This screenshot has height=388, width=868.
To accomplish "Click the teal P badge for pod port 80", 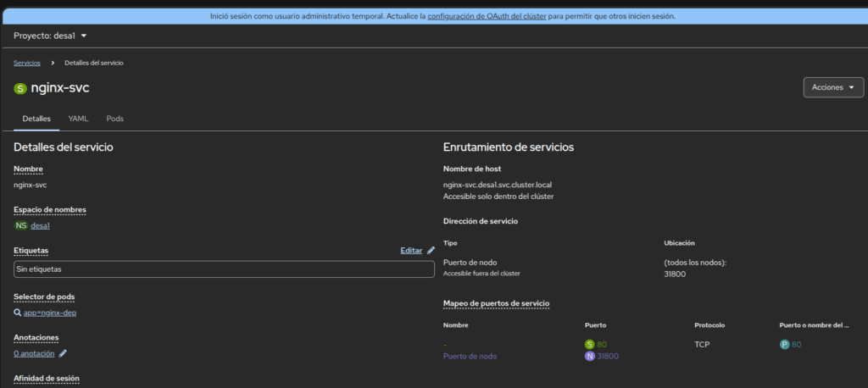I will coord(784,344).
